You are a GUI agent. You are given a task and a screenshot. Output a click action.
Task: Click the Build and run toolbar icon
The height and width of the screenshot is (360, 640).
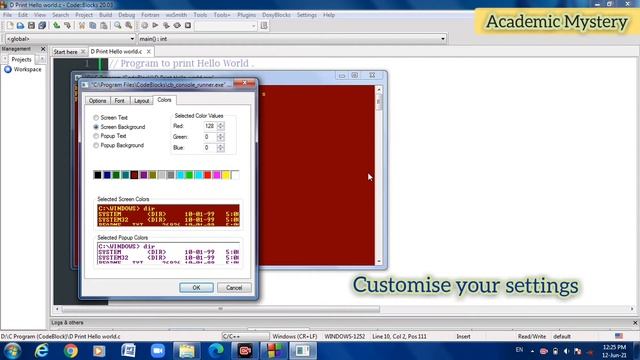[x=166, y=26]
